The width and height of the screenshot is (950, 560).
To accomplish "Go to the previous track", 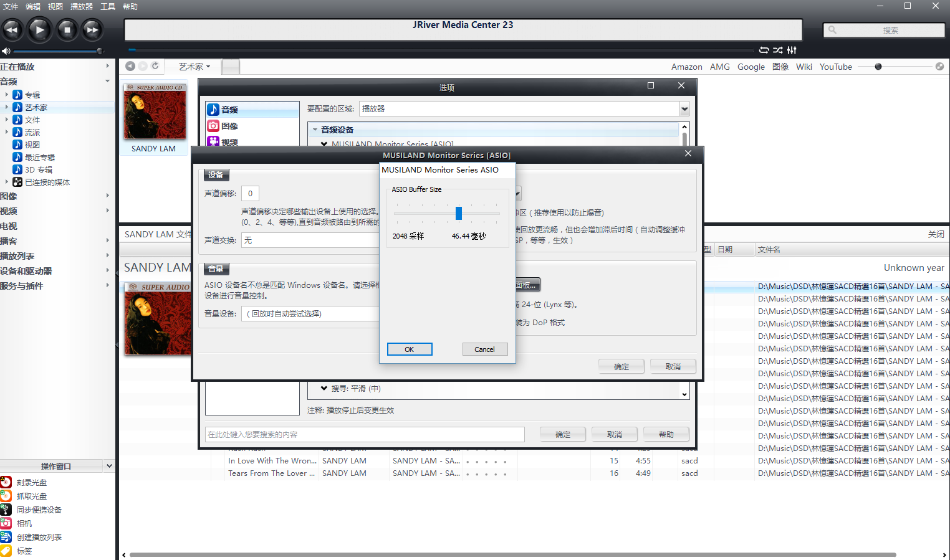I will pos(12,29).
